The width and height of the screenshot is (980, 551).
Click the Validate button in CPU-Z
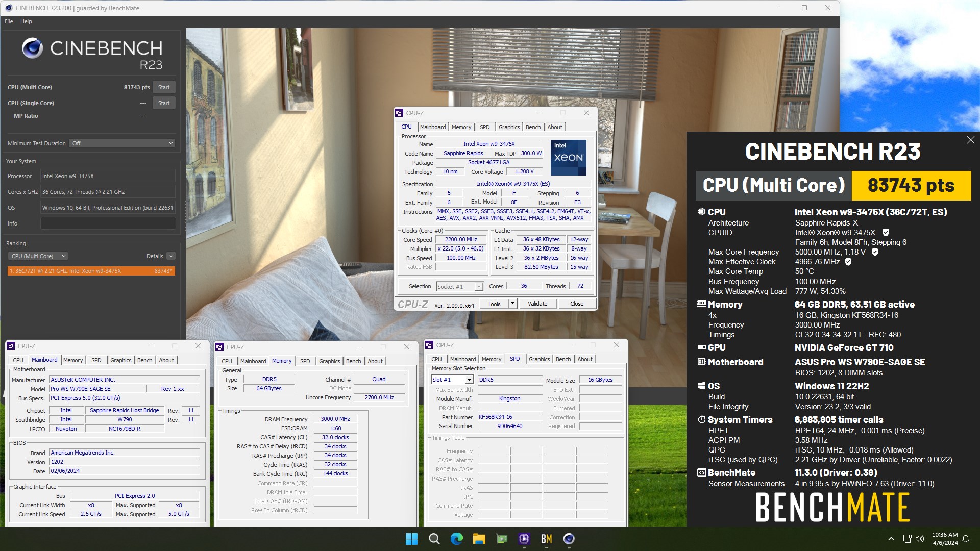[537, 304]
